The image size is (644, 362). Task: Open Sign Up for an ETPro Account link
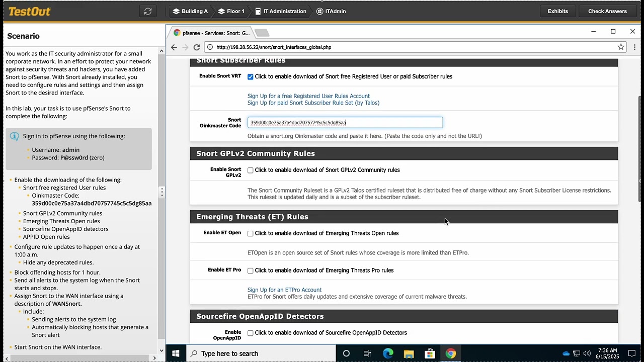[284, 290]
